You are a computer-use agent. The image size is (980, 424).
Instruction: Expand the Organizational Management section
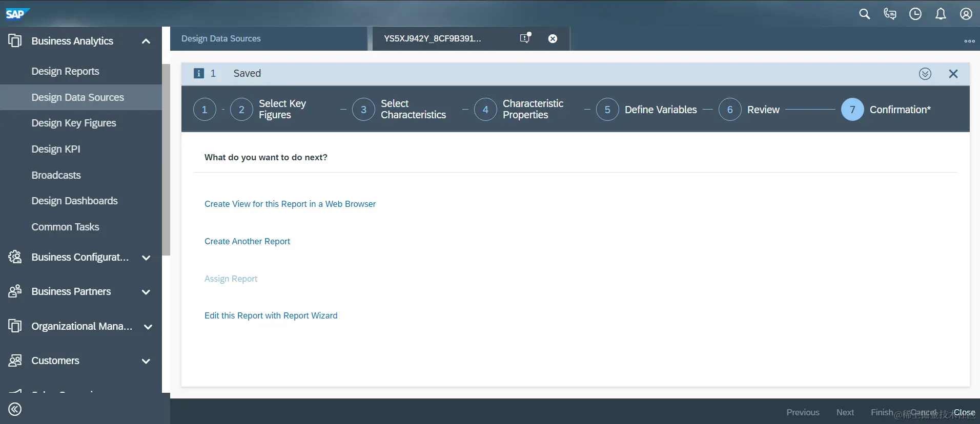148,327
